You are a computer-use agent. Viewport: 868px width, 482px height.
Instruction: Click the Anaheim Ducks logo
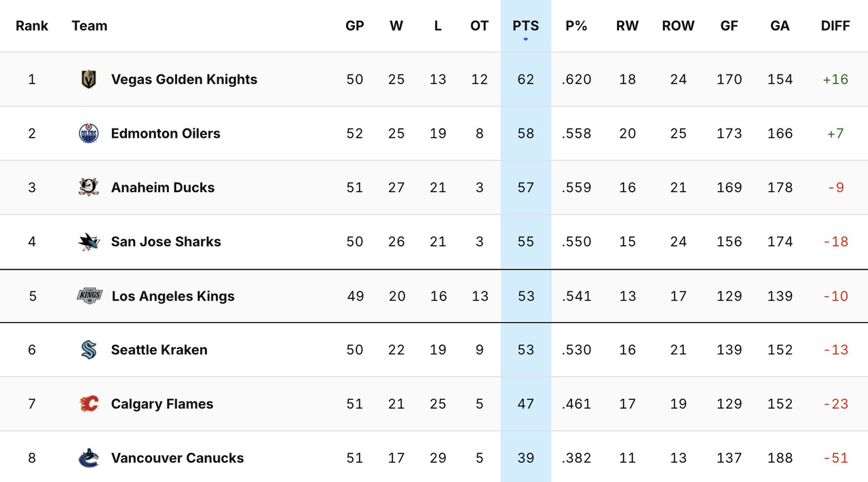click(89, 187)
